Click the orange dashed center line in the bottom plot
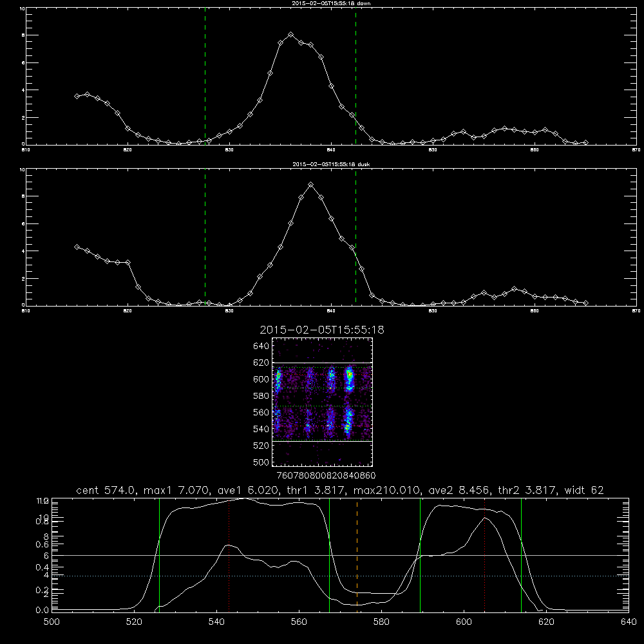This screenshot has height=644, width=644. 357,555
